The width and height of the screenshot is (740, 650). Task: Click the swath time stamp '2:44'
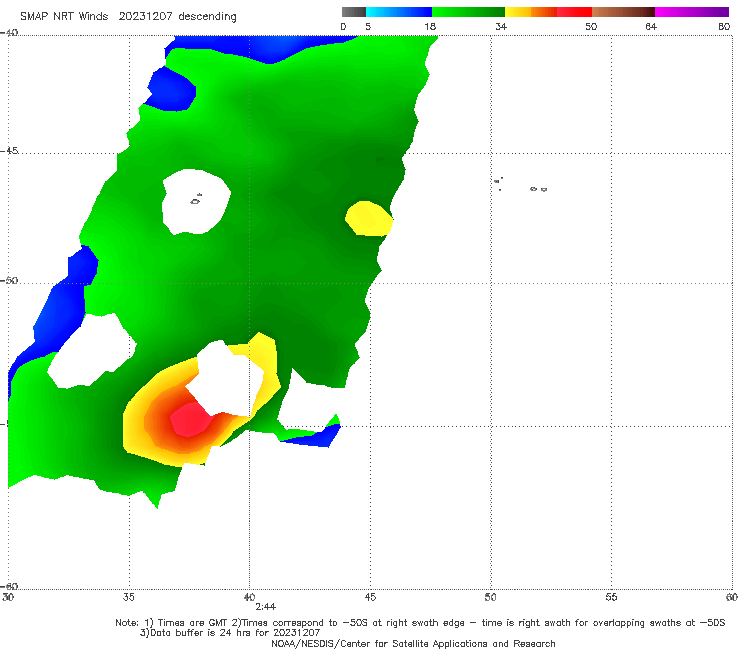[265, 607]
